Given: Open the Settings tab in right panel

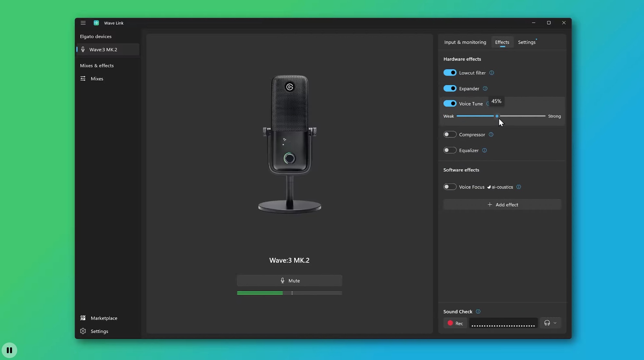Looking at the screenshot, I should pyautogui.click(x=526, y=42).
